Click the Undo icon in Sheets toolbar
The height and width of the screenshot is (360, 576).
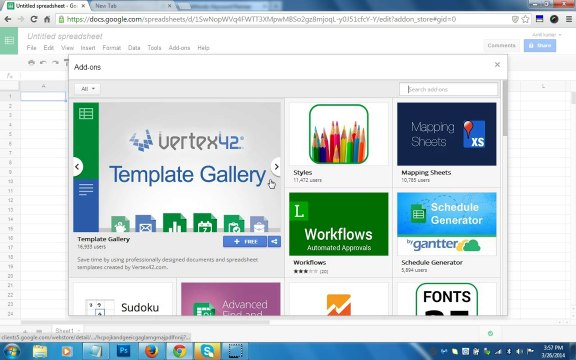click(x=43, y=63)
